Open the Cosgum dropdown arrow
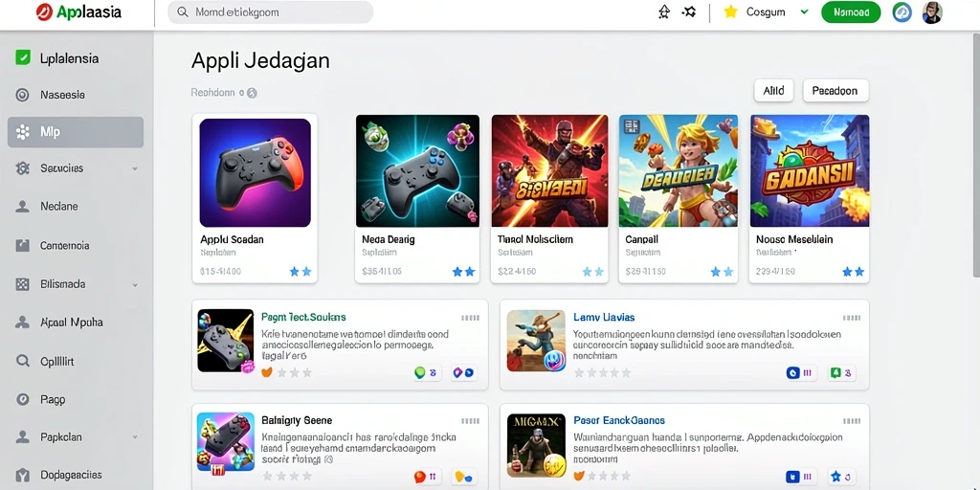 pos(804,11)
